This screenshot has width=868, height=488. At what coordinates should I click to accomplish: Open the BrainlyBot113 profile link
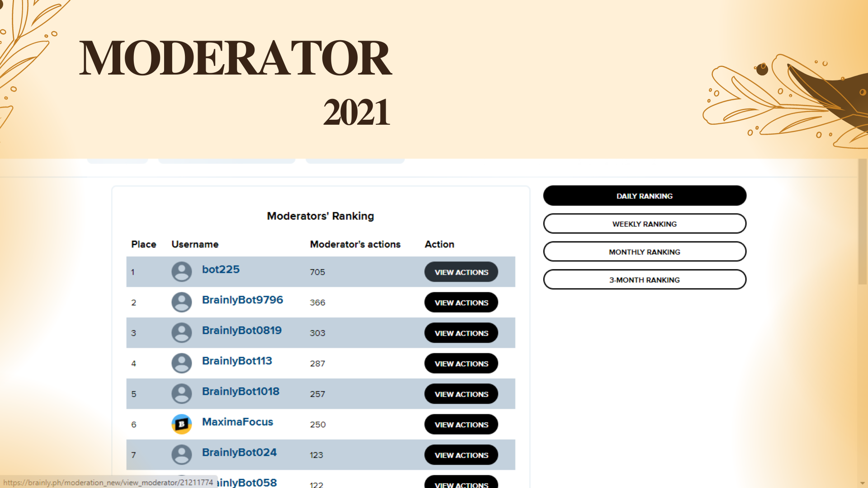point(237,361)
